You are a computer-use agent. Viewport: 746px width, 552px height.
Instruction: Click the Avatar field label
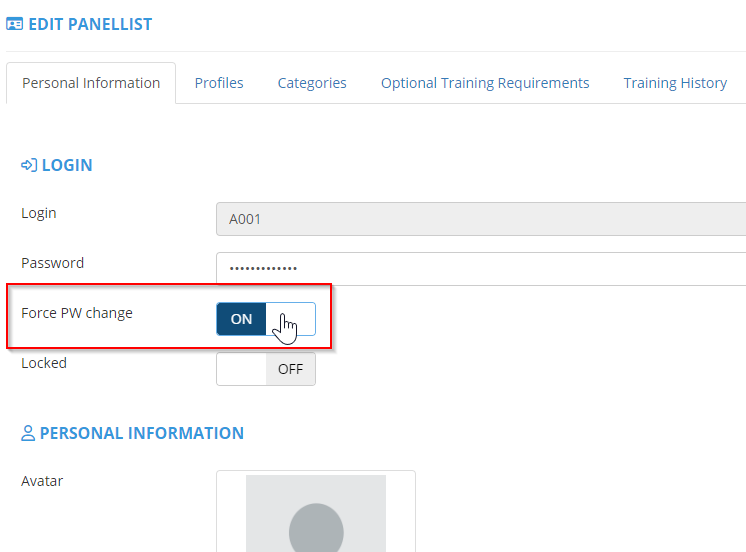pos(42,481)
